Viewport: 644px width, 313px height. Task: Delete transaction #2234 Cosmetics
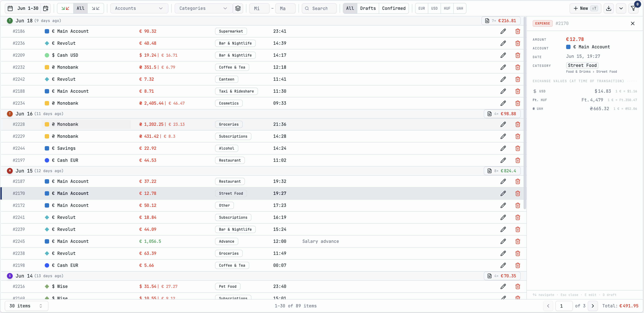[x=518, y=103]
